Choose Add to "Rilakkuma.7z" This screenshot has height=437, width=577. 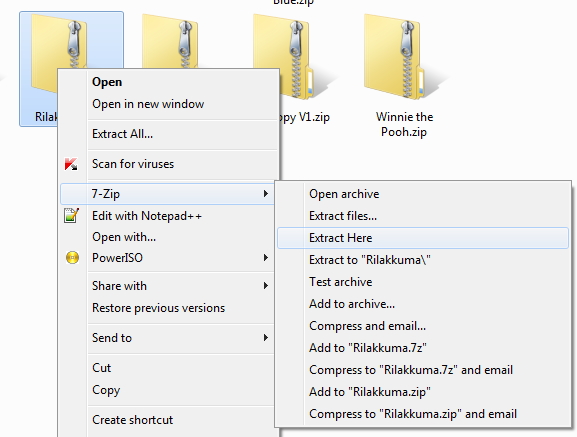coord(423,348)
